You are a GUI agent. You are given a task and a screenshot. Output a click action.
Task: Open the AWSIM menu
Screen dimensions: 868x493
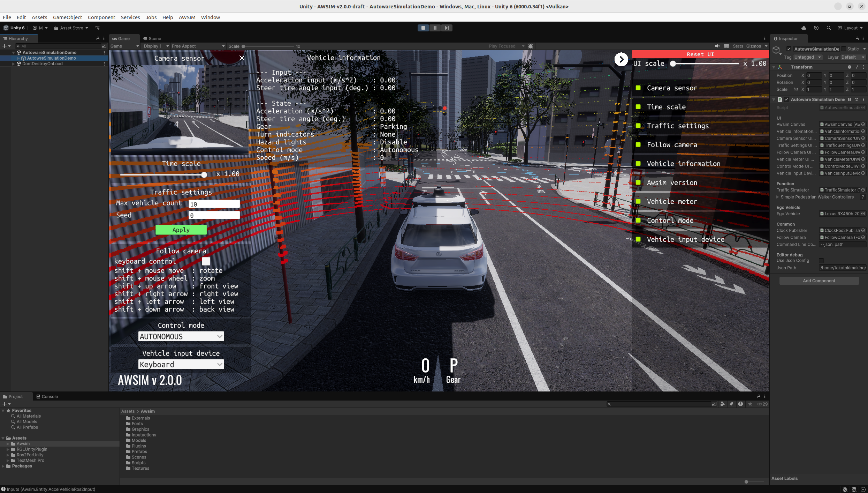(187, 17)
